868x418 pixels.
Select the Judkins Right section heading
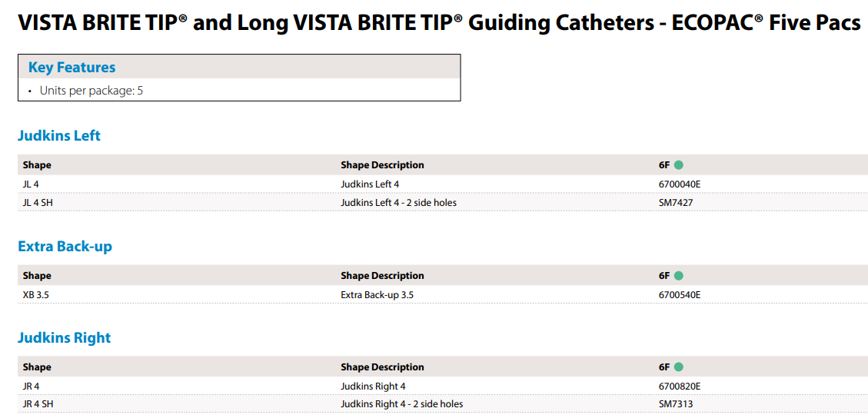65,337
